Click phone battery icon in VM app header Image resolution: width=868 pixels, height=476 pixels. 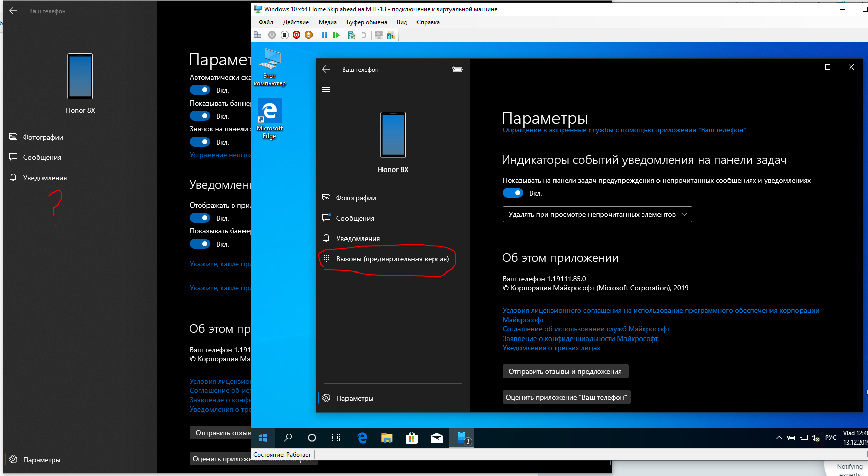coord(457,69)
